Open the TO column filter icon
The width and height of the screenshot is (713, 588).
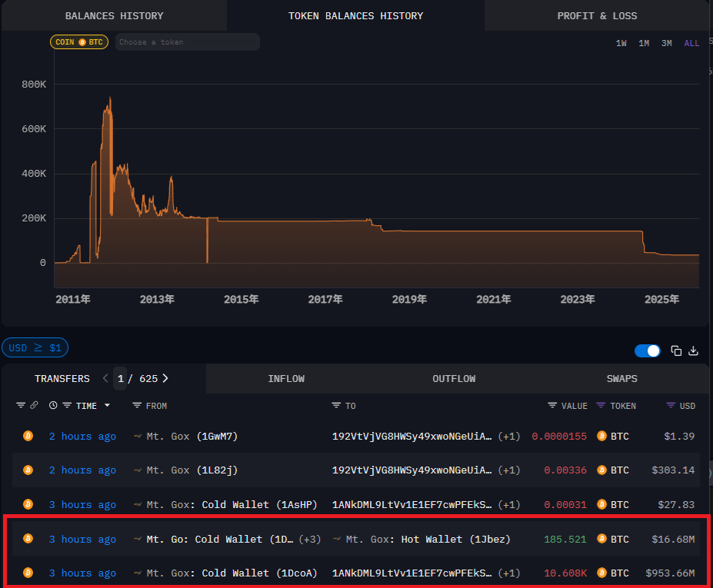(336, 405)
